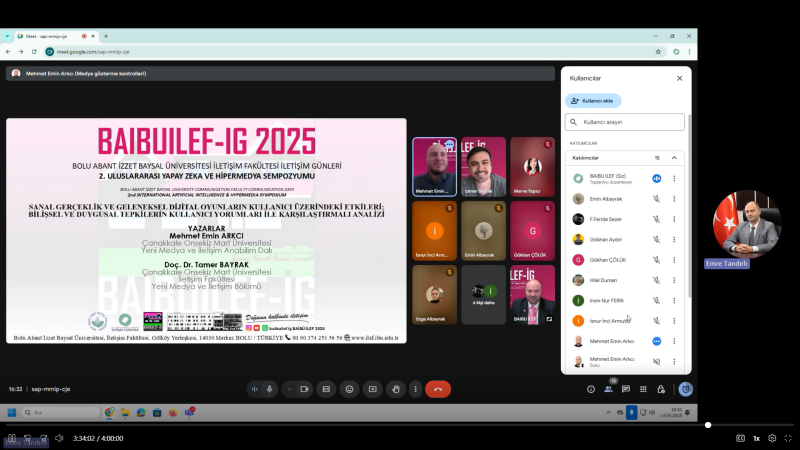
Task: Click the Kullanıcı ekle button
Action: (593, 101)
